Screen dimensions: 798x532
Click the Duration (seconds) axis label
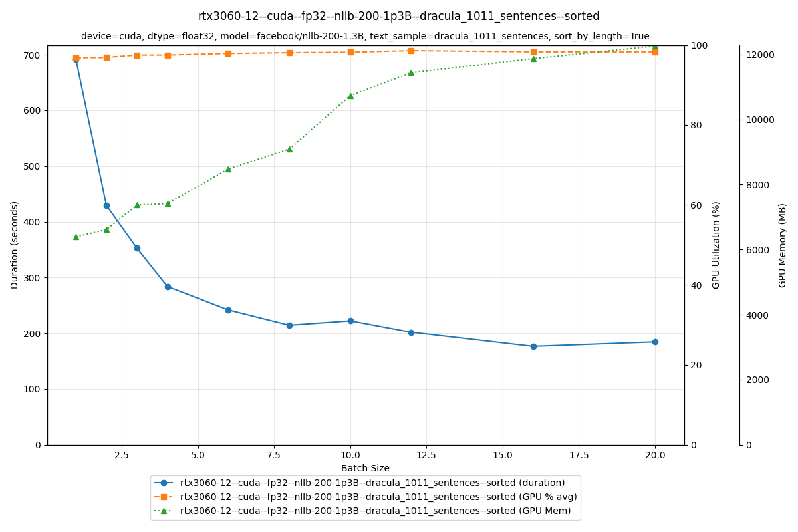14,245
